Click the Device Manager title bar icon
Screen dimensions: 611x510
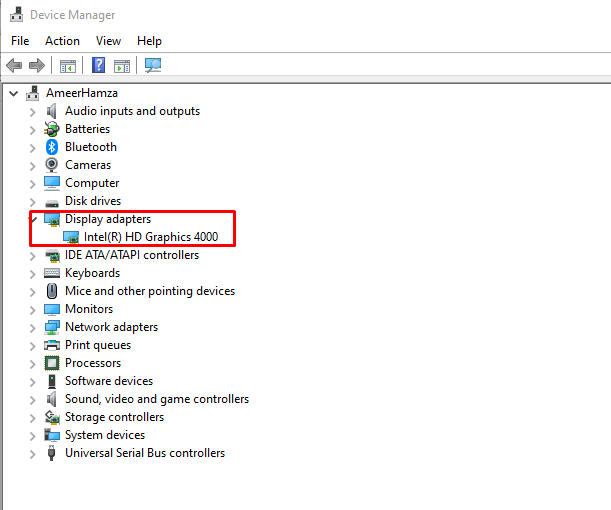click(17, 15)
